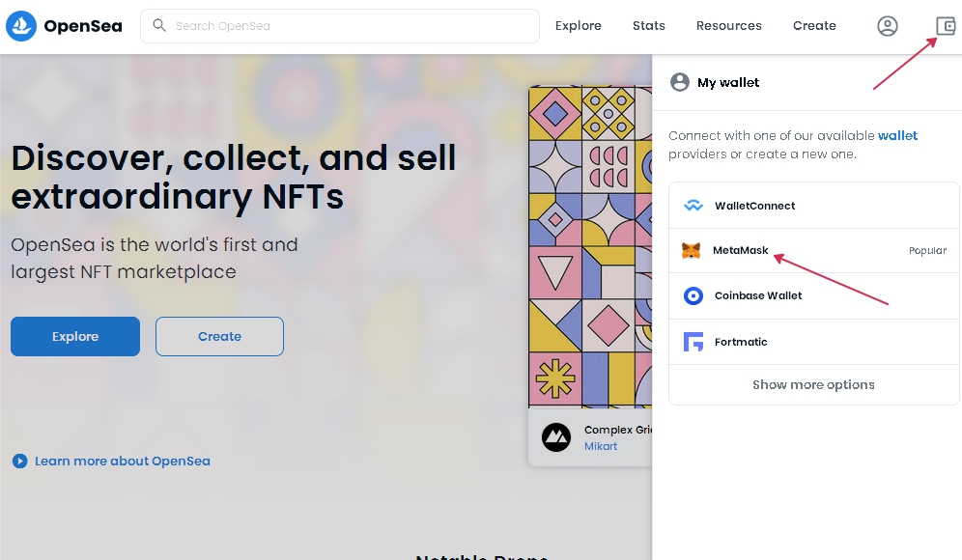962x560 pixels.
Task: Open the Resources navigation menu
Action: (x=728, y=26)
